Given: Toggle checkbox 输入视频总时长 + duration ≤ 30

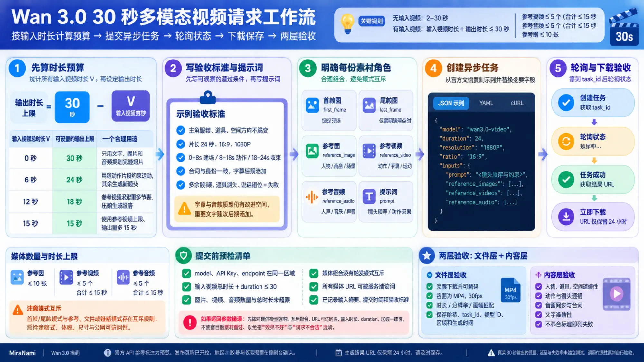Looking at the screenshot, I should pyautogui.click(x=186, y=286).
